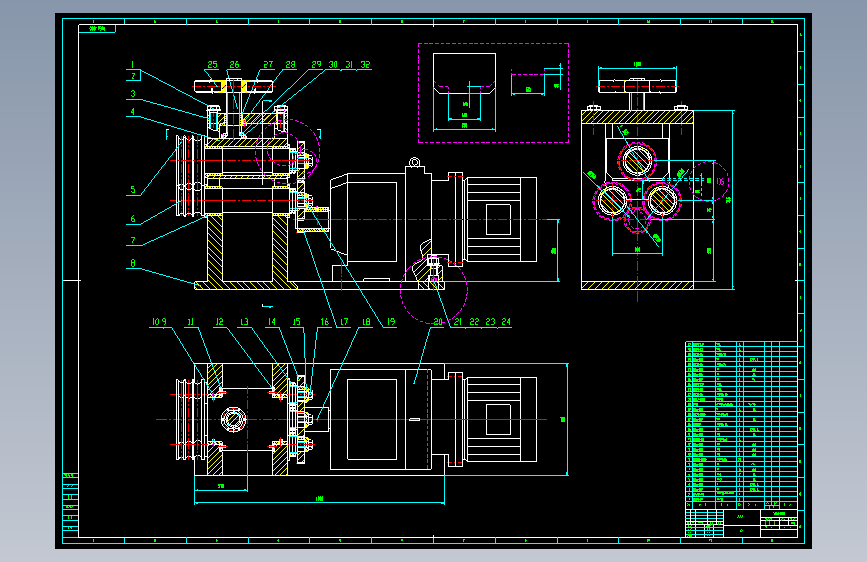Click part callout number 27
The width and height of the screenshot is (867, 562).
click(x=268, y=65)
